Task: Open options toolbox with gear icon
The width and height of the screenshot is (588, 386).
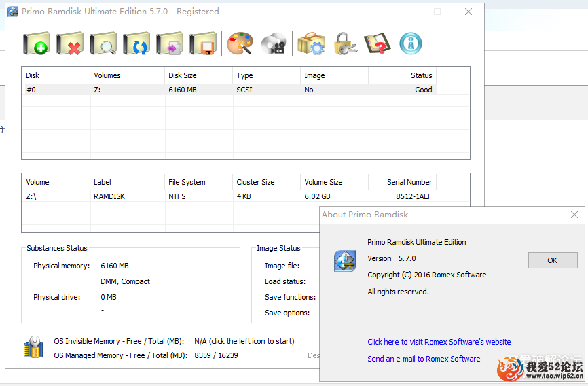Action: click(311, 43)
